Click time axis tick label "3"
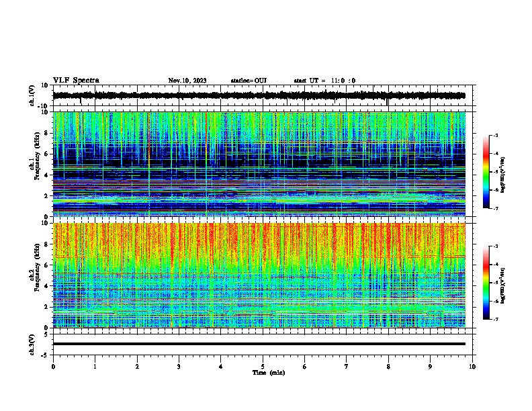This screenshot has width=532, height=411. click(x=179, y=367)
